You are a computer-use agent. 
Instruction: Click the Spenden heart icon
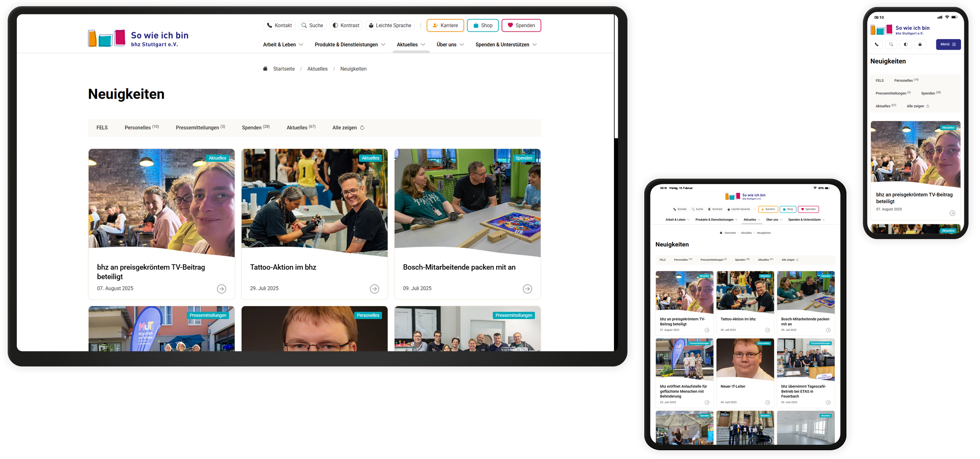(510, 25)
